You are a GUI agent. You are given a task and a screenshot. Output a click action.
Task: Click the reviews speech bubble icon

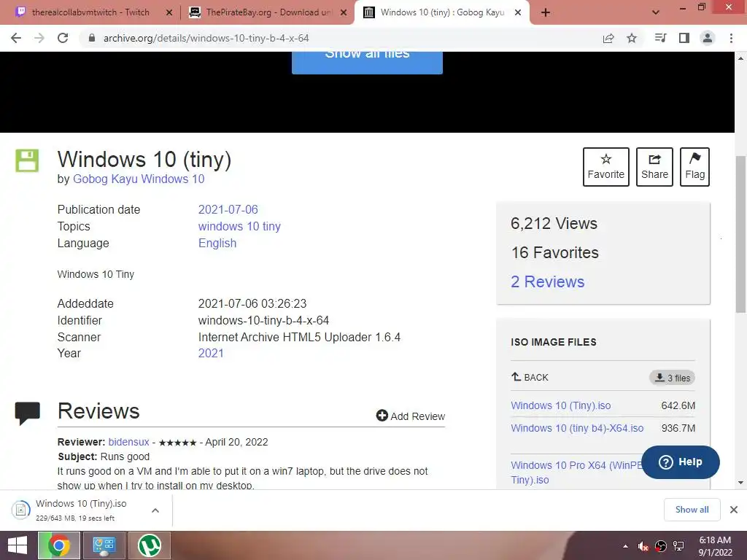coord(28,413)
